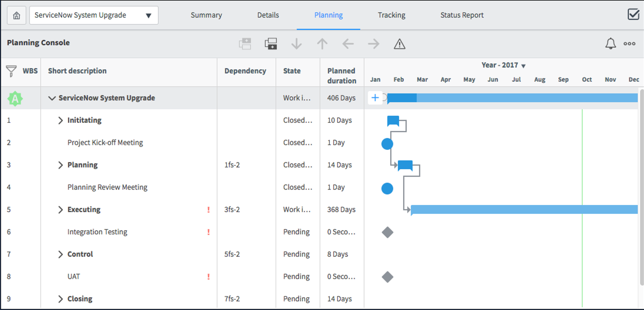
Task: Open the Status Report tab
Action: point(462,15)
